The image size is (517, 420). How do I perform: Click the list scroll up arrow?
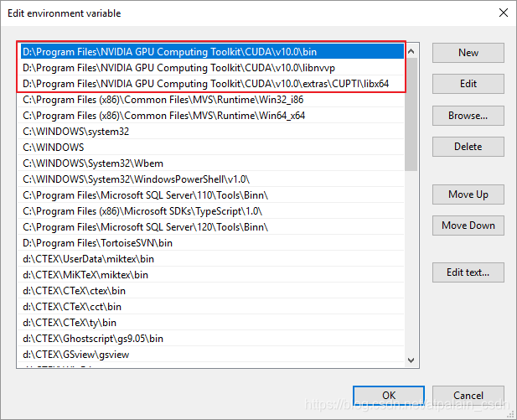coord(411,51)
